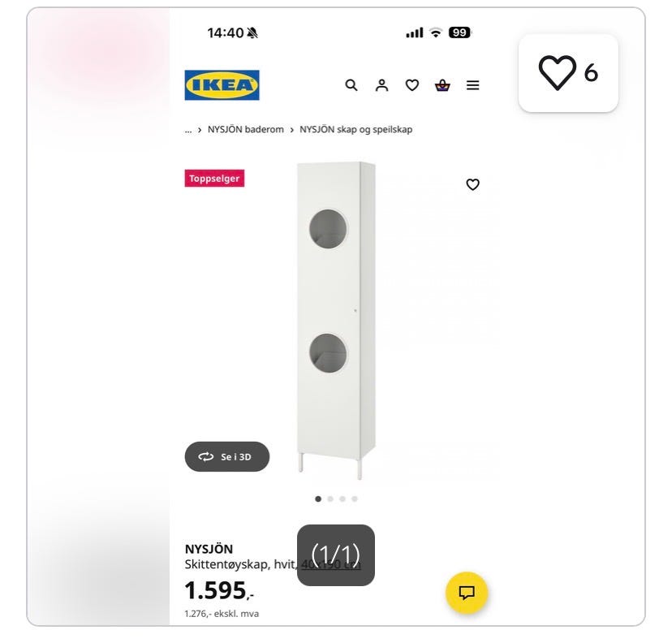This screenshot has width=672, height=643.
Task: Open the user account profile icon
Action: pyautogui.click(x=382, y=85)
